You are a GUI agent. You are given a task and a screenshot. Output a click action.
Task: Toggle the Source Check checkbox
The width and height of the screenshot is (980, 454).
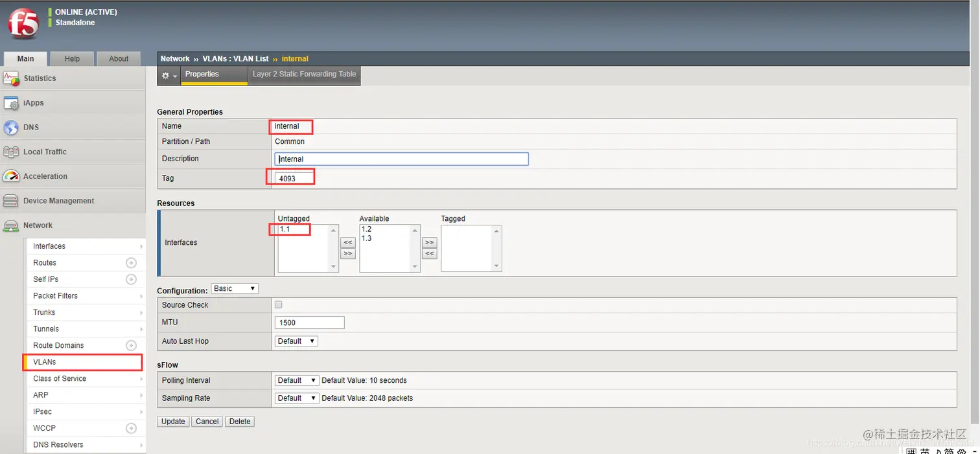tap(279, 304)
